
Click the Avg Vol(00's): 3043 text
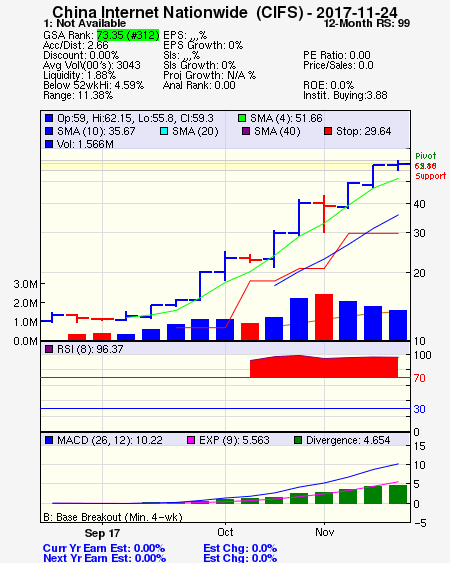[x=92, y=65]
